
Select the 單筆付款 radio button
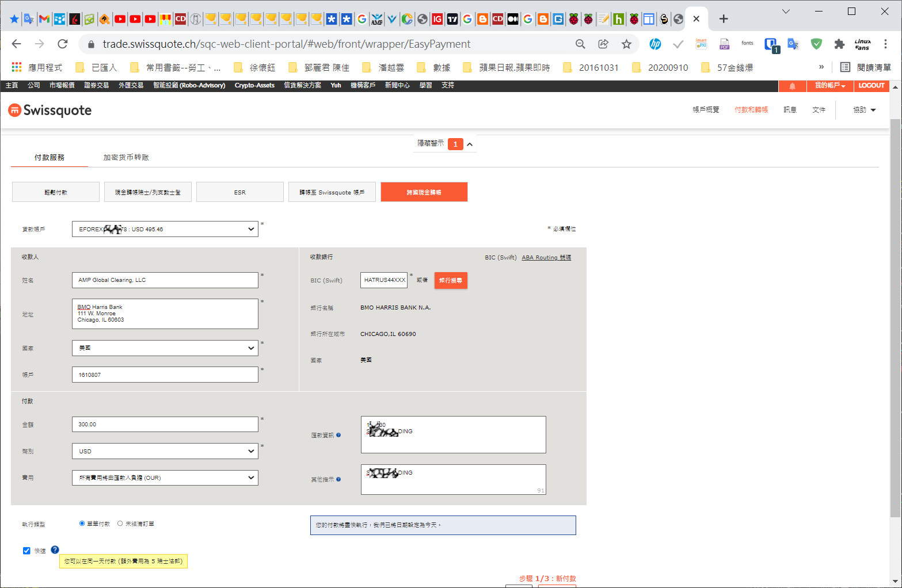click(x=82, y=524)
